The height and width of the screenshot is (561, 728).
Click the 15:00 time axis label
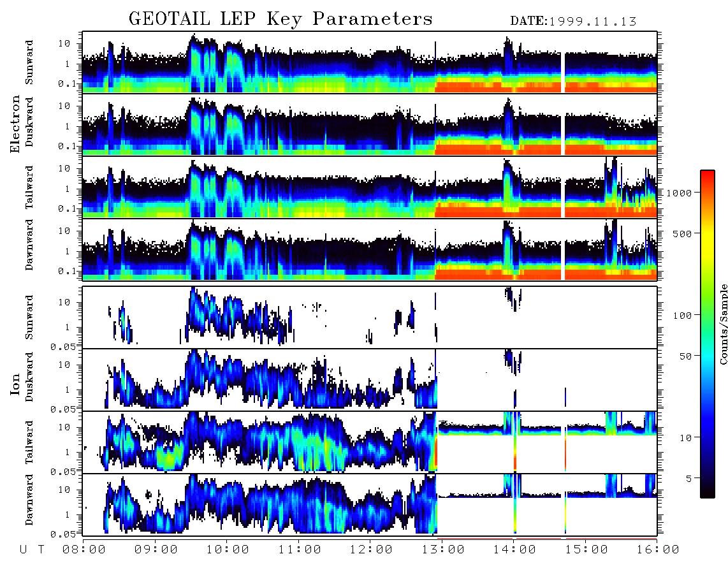586,550
